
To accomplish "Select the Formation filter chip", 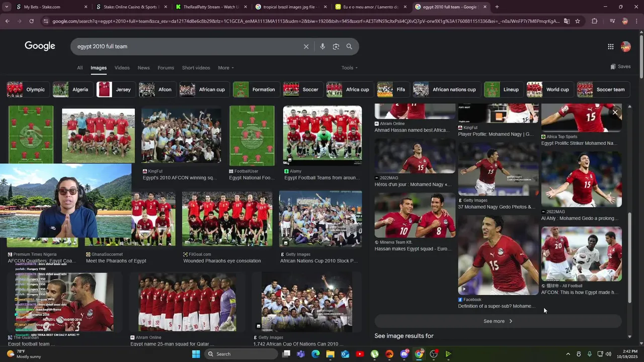I will tap(256, 89).
